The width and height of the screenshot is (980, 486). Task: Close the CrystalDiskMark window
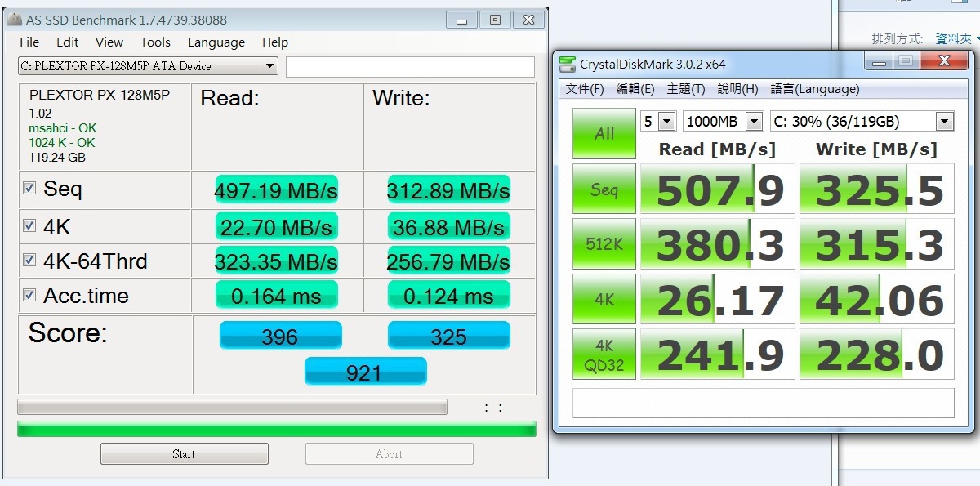pyautogui.click(x=944, y=61)
